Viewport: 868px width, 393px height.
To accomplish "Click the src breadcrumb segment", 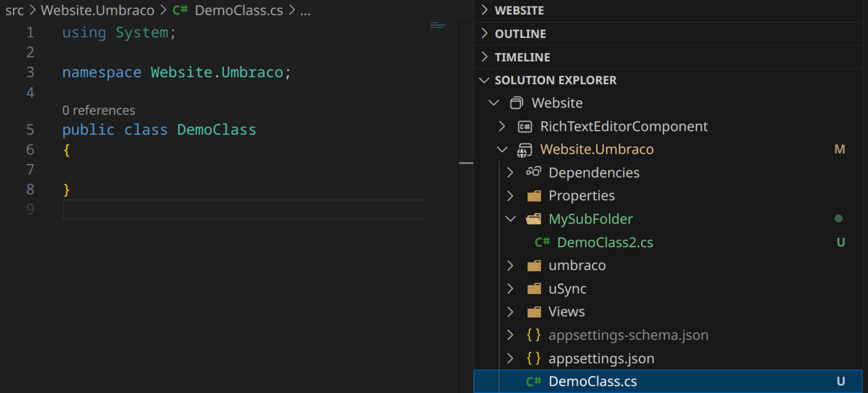I will 15,11.
